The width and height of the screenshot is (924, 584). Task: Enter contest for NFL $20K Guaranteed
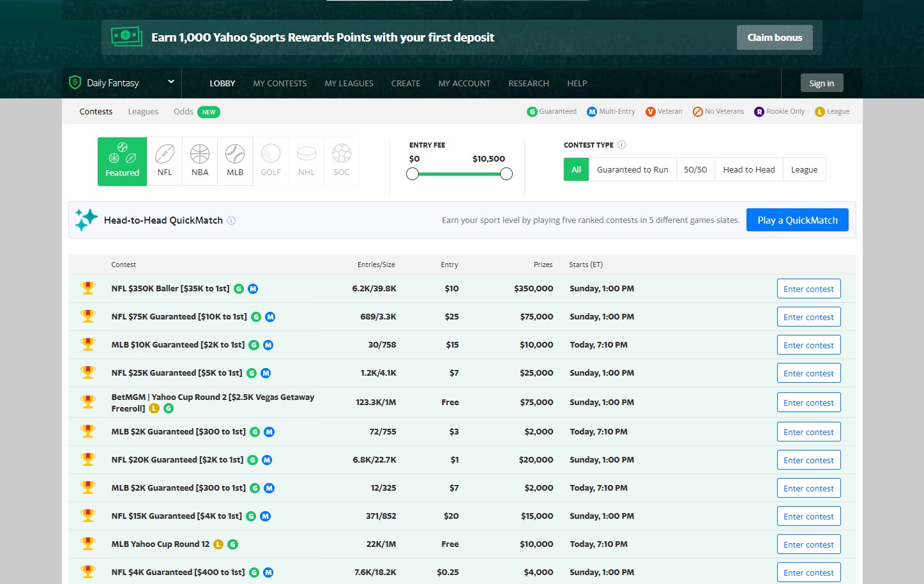coord(808,460)
